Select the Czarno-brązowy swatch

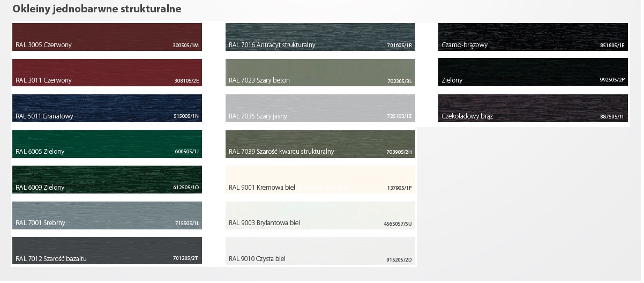click(533, 36)
